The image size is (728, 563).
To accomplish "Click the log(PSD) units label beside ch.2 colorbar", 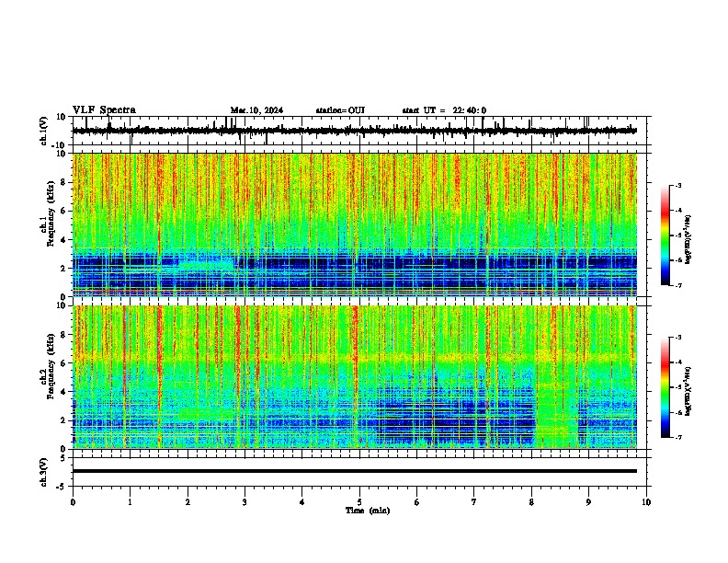I will (688, 391).
